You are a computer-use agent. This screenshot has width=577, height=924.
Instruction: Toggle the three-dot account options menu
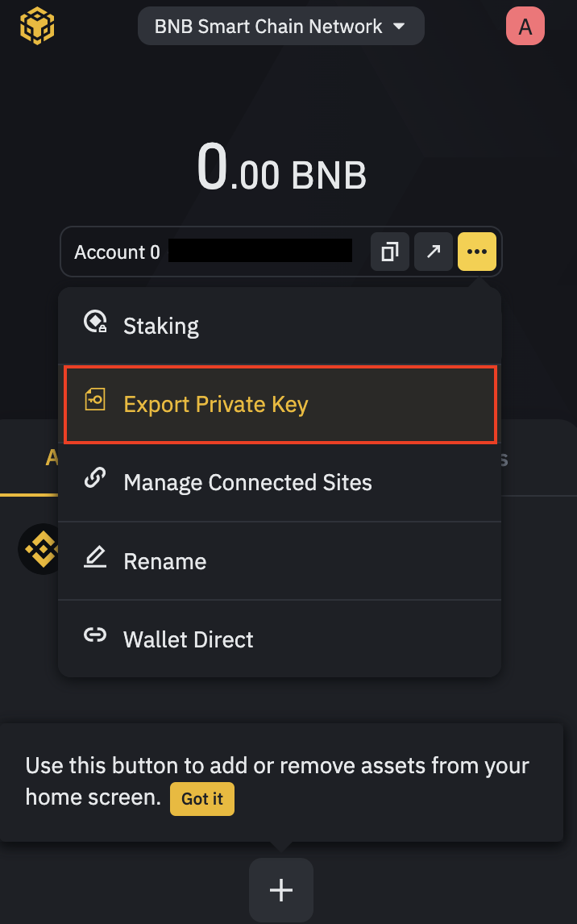coord(477,252)
